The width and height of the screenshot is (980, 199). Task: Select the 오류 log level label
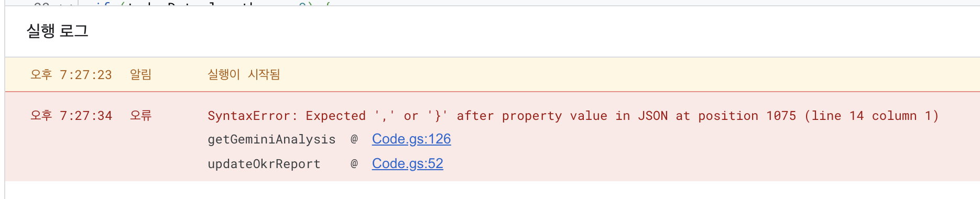pyautogui.click(x=140, y=115)
